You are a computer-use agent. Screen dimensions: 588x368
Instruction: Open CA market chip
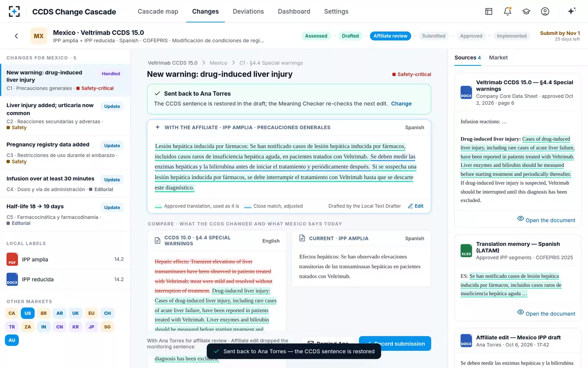point(12,313)
